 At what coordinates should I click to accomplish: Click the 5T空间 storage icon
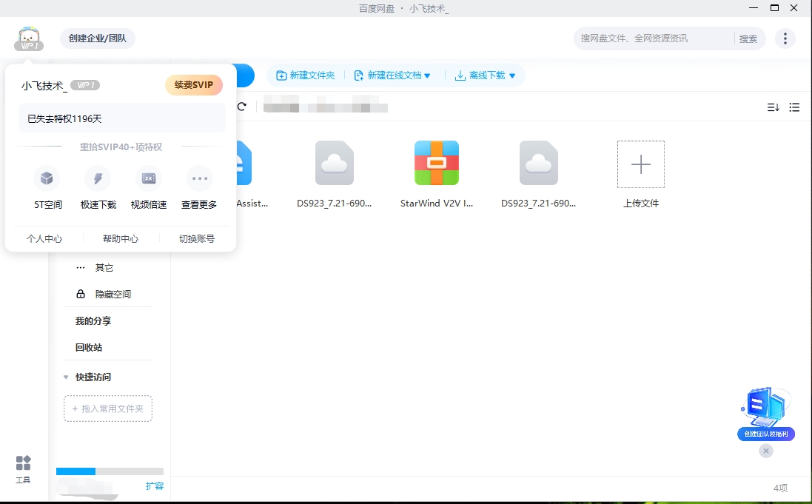click(47, 178)
